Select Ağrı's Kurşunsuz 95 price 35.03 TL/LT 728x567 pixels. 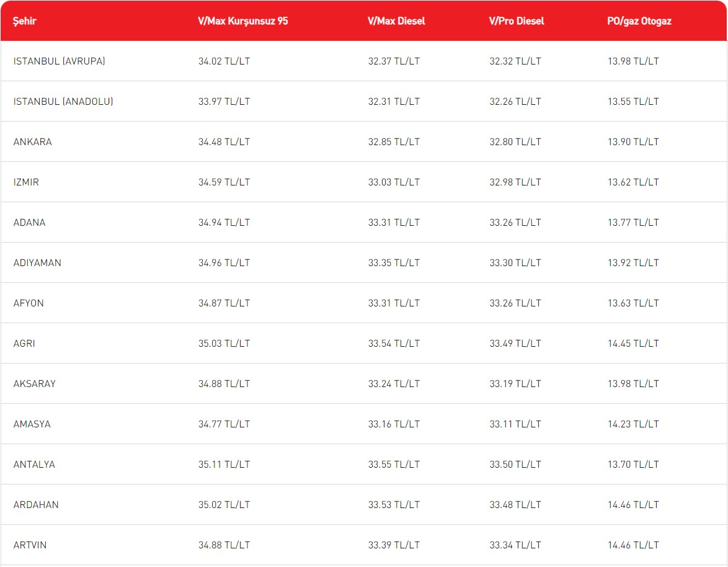click(224, 344)
